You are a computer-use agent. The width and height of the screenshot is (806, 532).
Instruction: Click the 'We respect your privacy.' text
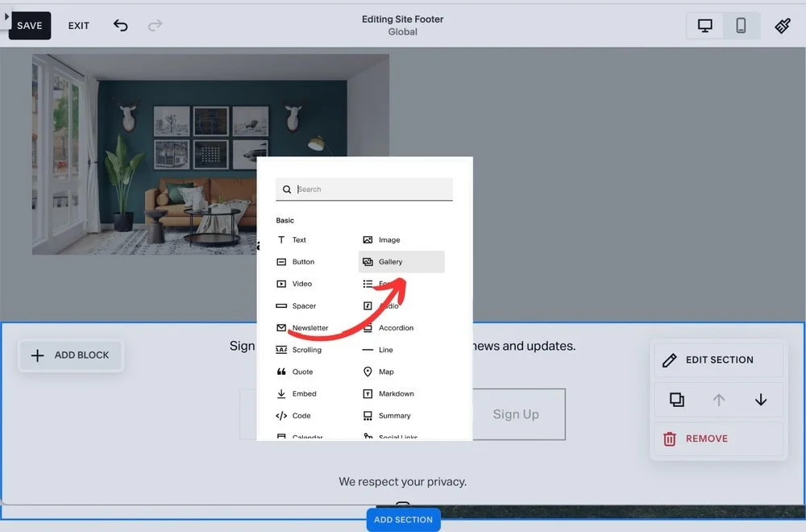coord(402,482)
